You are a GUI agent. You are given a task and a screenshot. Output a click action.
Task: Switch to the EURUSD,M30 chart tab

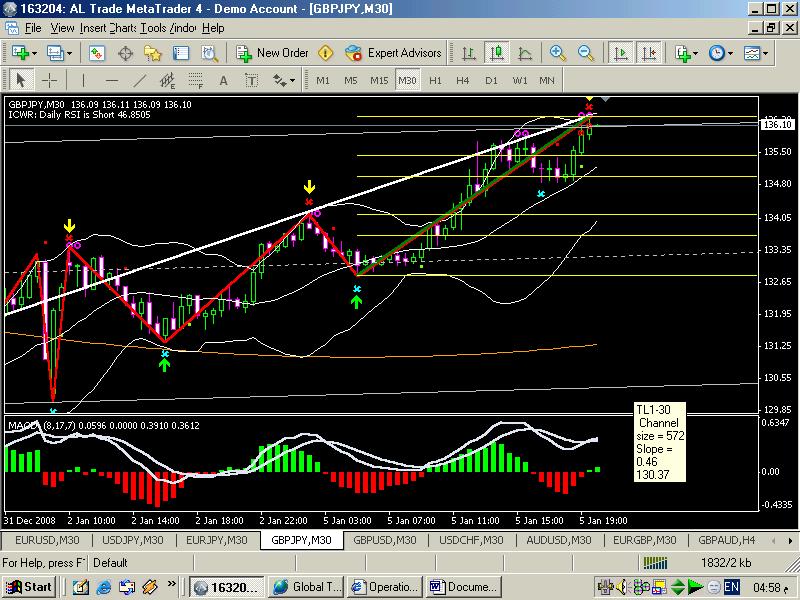pos(42,540)
